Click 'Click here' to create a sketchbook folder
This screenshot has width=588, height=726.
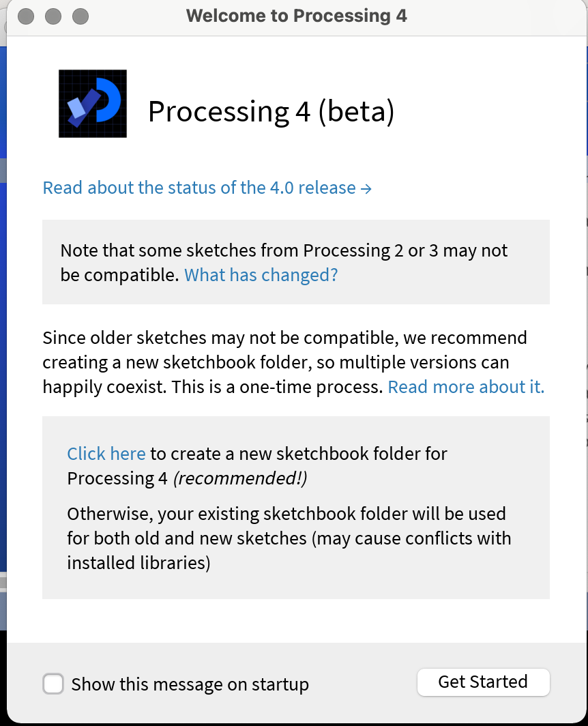(x=106, y=453)
